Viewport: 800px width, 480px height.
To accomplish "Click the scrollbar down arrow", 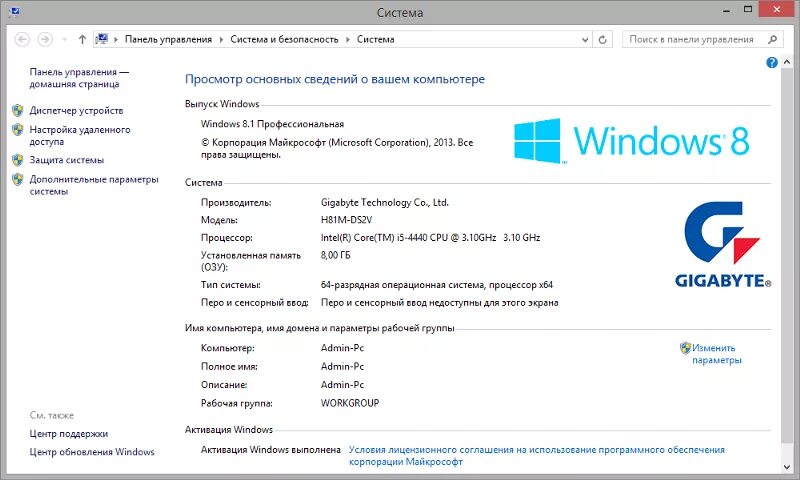I will (x=786, y=467).
